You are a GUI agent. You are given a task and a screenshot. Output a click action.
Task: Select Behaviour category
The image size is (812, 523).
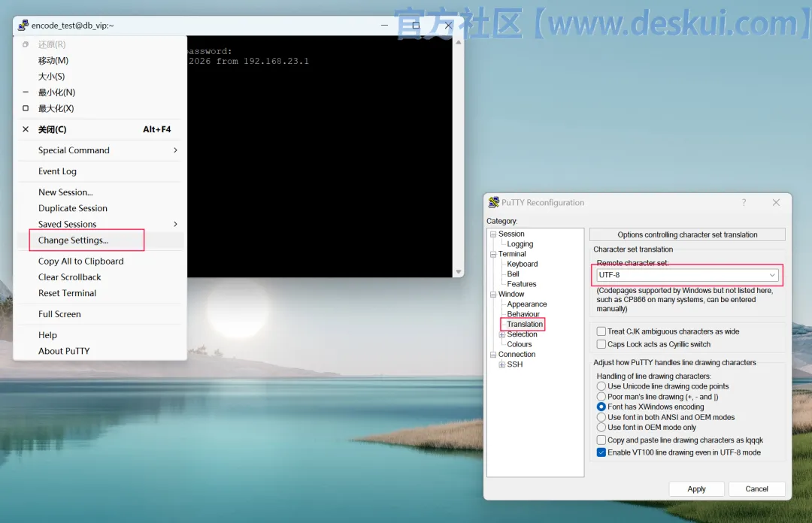[523, 314]
